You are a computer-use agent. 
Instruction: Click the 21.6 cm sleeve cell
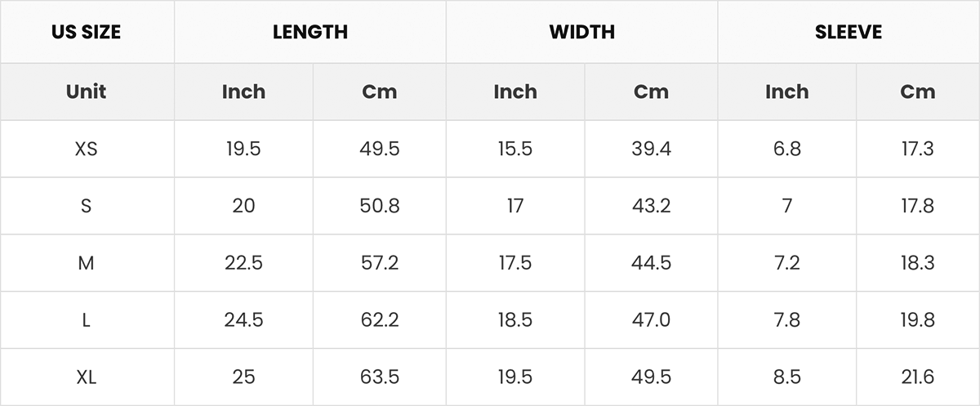tap(918, 377)
